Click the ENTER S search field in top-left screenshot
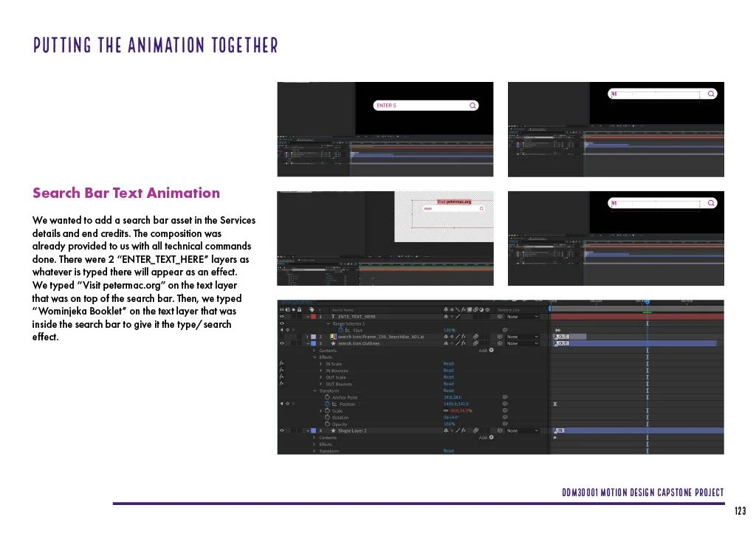This screenshot has width=756, height=536. [x=426, y=106]
